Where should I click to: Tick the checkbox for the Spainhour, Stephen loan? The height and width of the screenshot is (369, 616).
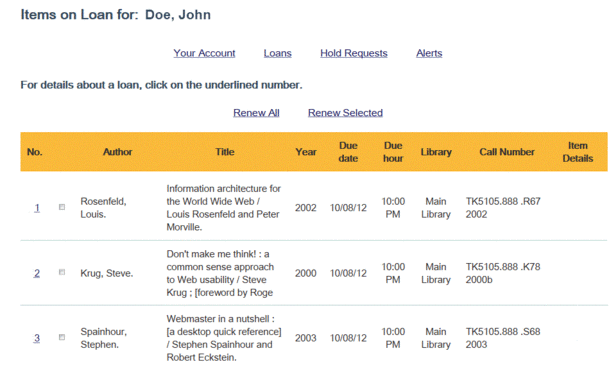tap(62, 337)
